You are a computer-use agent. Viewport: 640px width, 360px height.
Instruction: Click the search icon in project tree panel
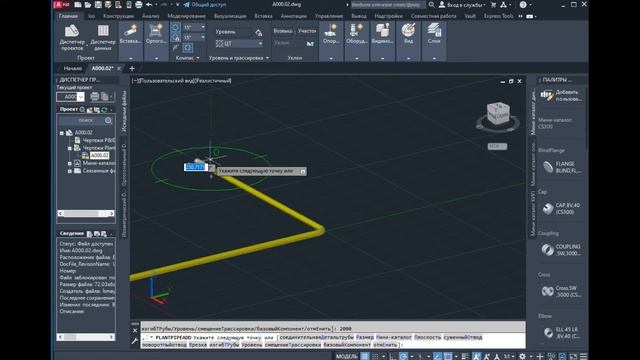108,120
